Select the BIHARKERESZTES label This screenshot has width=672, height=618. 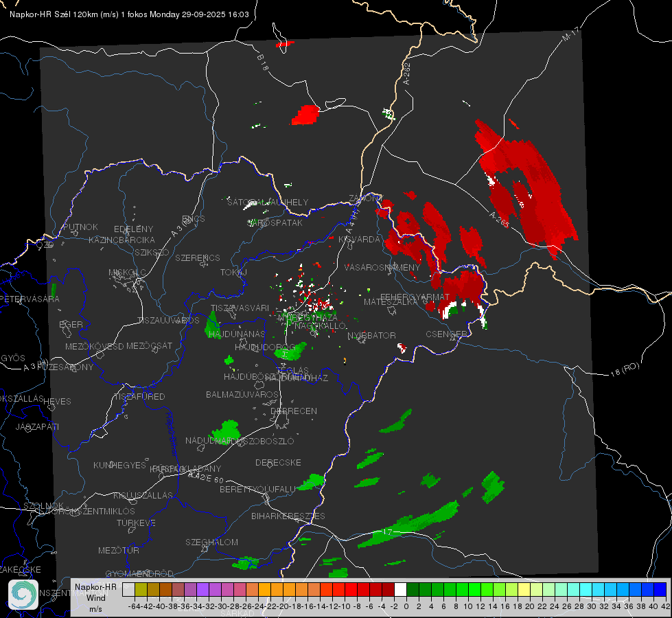[x=288, y=516]
